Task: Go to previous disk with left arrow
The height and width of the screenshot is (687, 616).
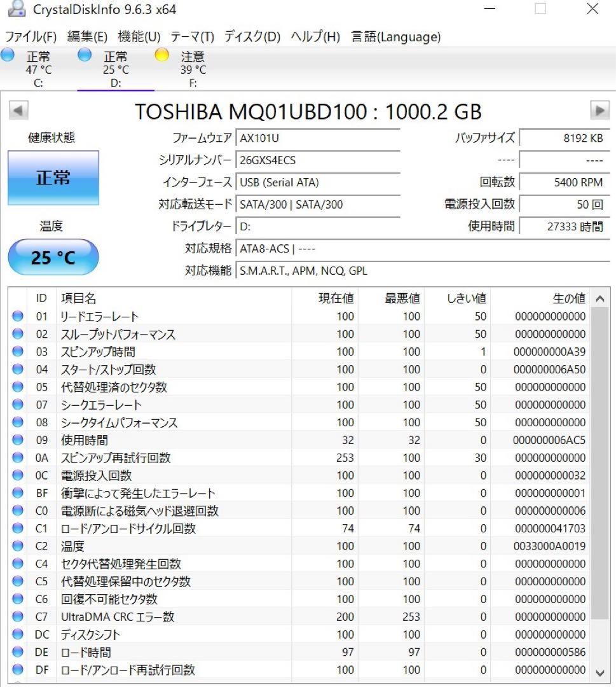Action: click(18, 111)
